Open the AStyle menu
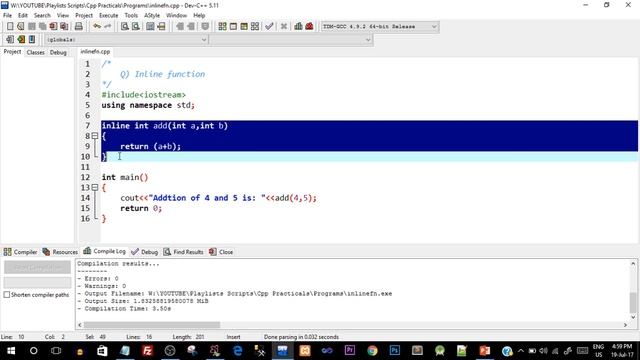This screenshot has width=640, height=360. click(x=152, y=16)
